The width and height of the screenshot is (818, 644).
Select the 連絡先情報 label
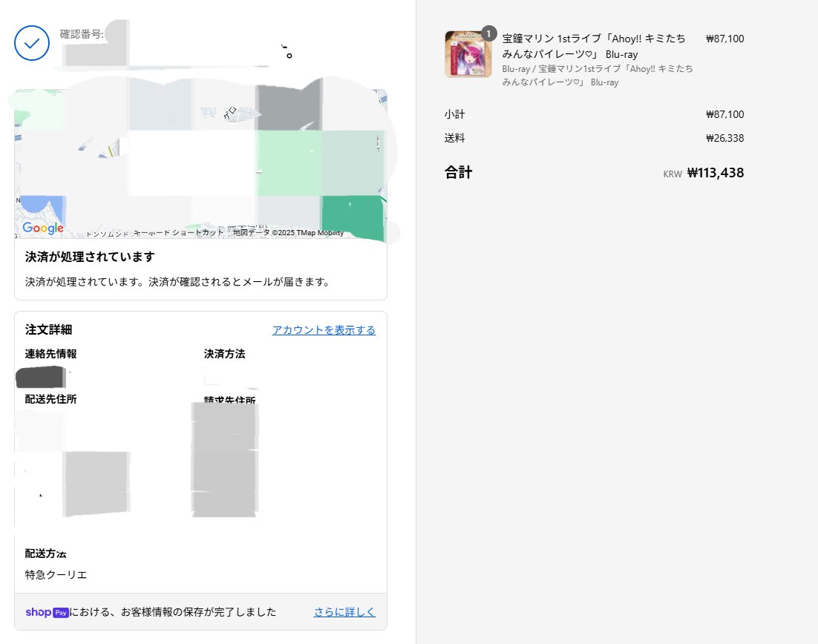point(50,354)
